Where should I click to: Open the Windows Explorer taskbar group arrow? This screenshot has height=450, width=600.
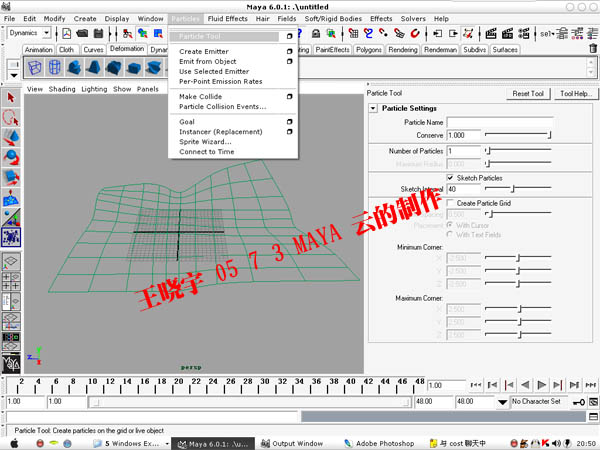(x=167, y=444)
